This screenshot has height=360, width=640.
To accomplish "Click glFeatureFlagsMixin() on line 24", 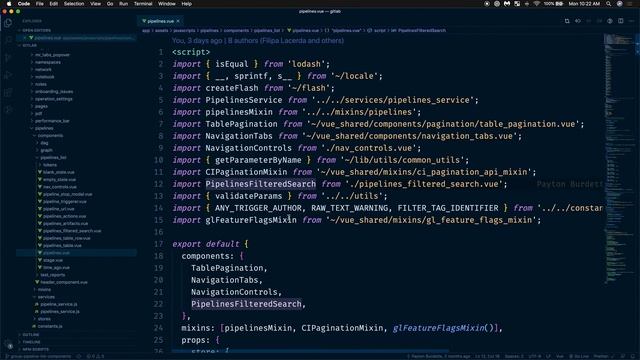I will (444, 328).
